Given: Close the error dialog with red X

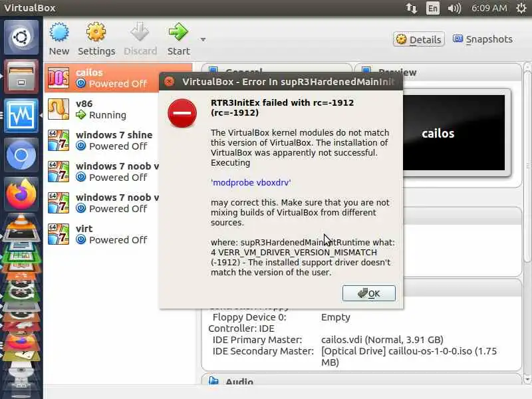Looking at the screenshot, I should [x=169, y=81].
